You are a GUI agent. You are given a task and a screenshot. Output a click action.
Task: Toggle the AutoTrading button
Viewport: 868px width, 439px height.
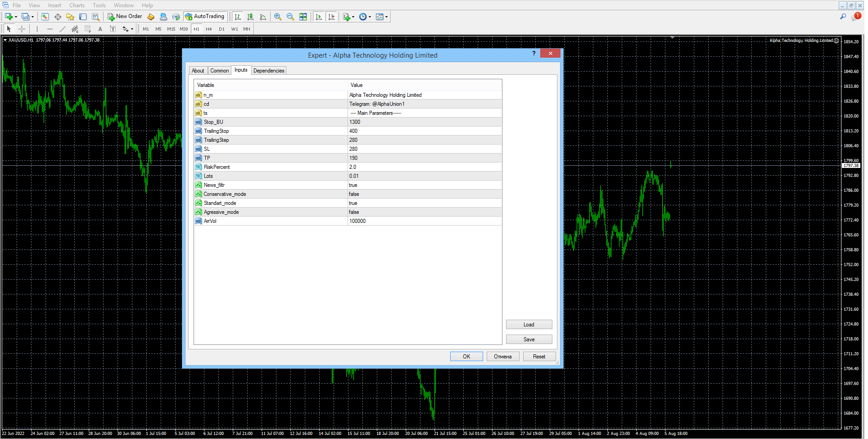(204, 17)
